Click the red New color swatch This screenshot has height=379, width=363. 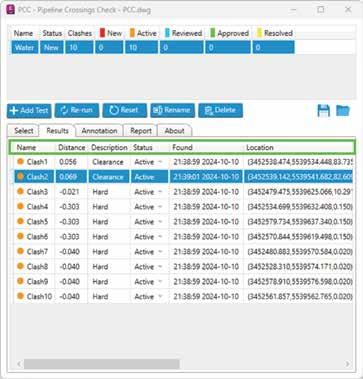[103, 33]
